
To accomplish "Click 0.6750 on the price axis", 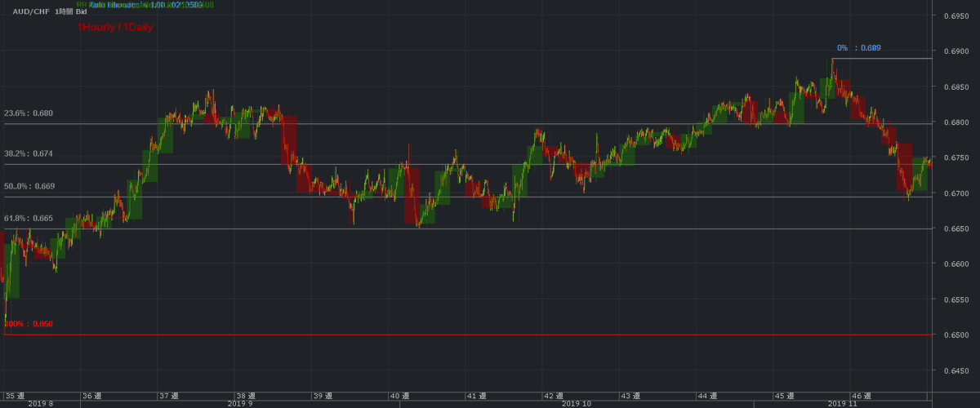I will [955, 157].
